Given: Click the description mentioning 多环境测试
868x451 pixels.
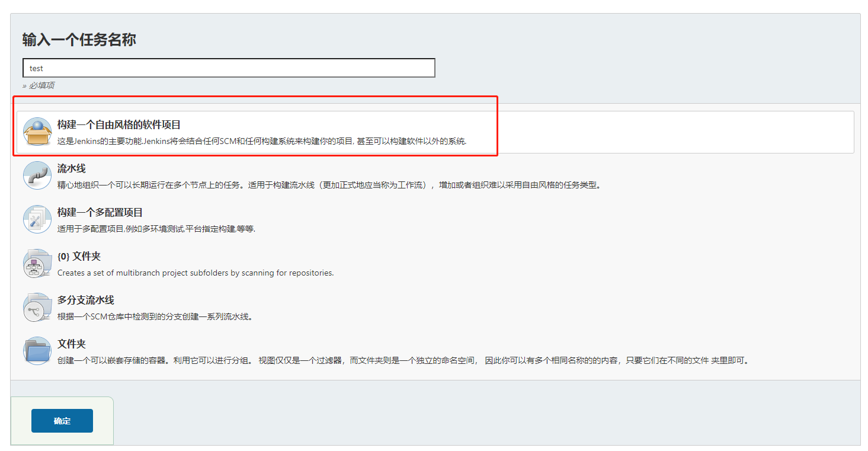Looking at the screenshot, I should pos(156,229).
